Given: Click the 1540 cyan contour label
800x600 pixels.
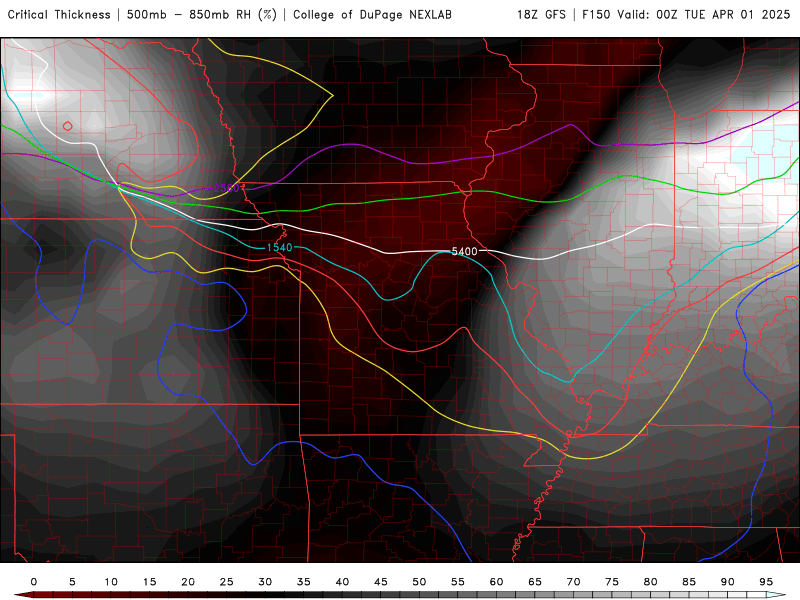Looking at the screenshot, I should click(x=280, y=247).
